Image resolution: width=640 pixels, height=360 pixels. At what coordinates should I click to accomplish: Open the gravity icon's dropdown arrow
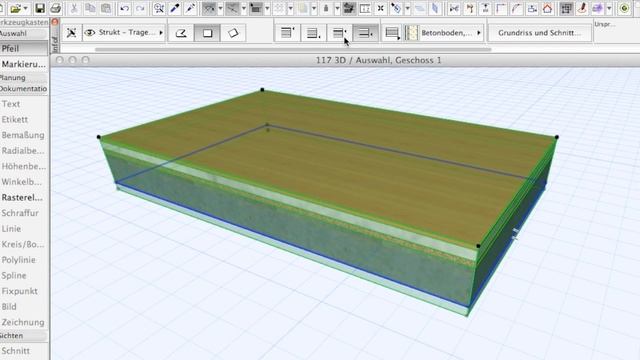[338, 8]
